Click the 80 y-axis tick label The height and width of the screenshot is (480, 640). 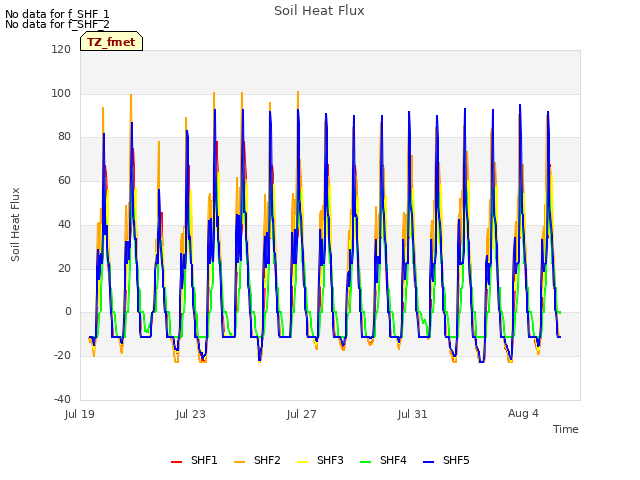pos(64,137)
